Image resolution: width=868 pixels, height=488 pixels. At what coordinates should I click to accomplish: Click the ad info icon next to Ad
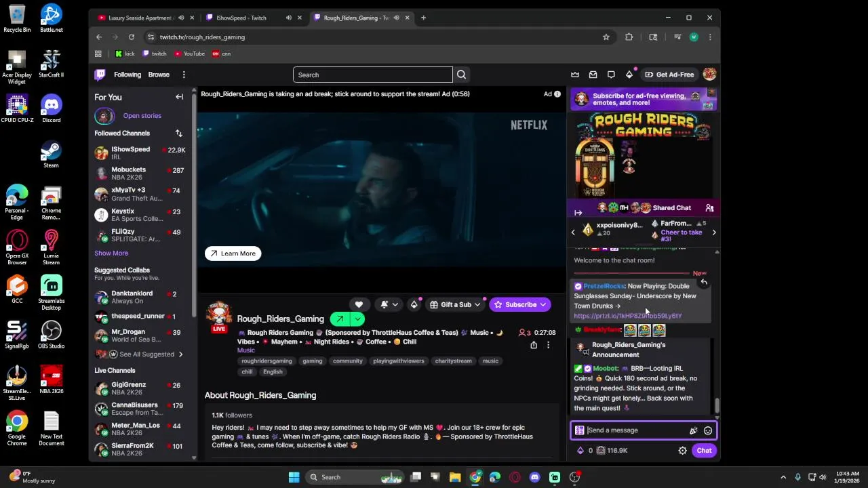pyautogui.click(x=557, y=94)
